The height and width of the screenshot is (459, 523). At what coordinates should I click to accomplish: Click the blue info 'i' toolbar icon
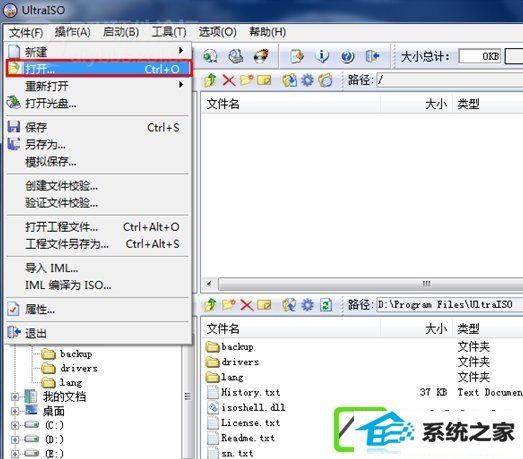pyautogui.click(x=322, y=56)
